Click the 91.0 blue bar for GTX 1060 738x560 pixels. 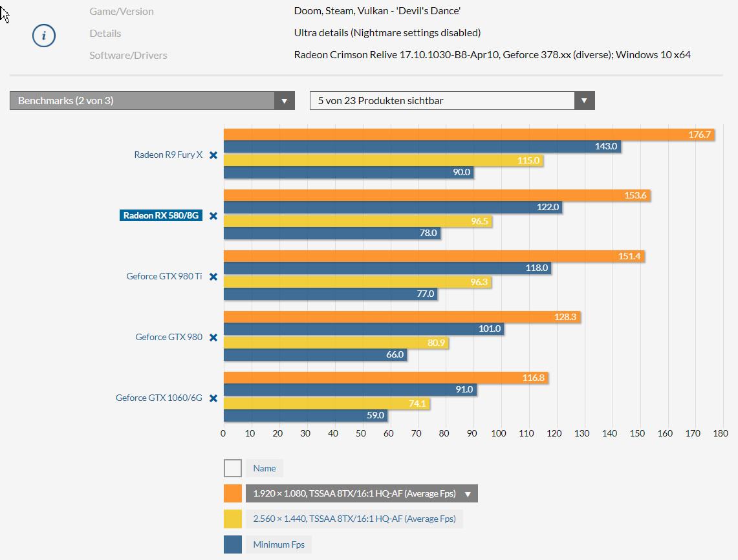(x=350, y=389)
